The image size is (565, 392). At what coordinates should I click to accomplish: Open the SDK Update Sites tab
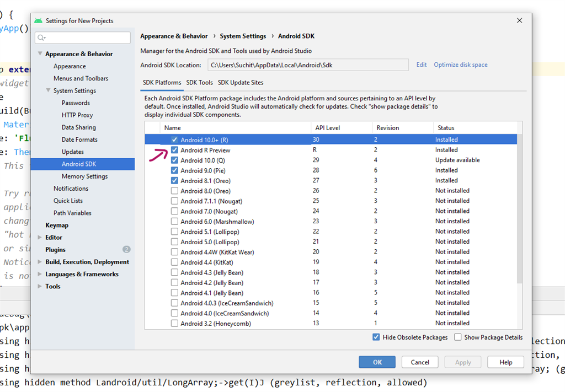241,83
